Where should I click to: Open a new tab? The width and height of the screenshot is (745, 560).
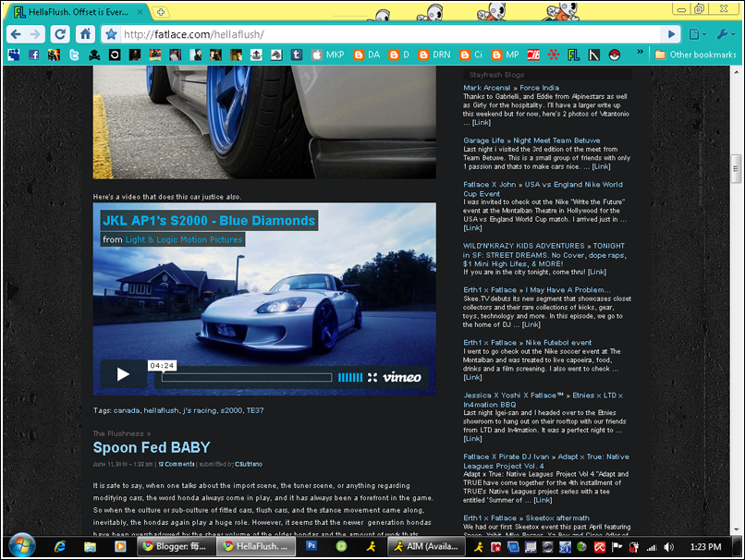coord(162,11)
